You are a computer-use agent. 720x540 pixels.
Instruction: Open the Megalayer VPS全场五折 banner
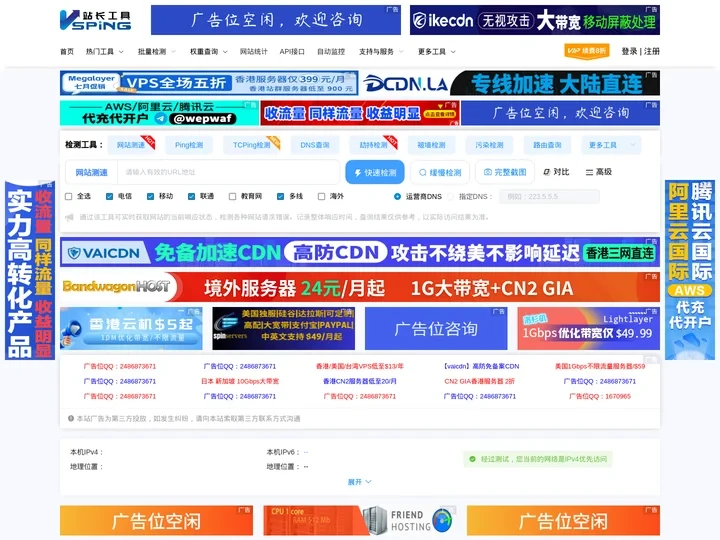(209, 83)
